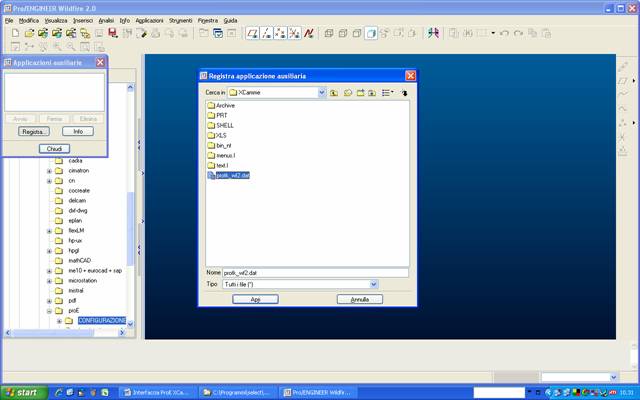Select no hidden display style icon
640x400 pixels.
click(x=357, y=33)
